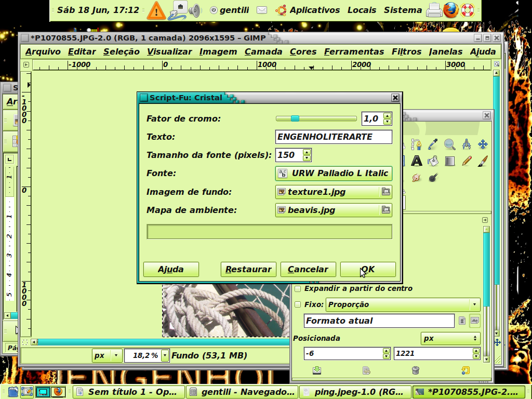
Task: Choose font via URW Palladio L Italic button
Action: coord(334,174)
